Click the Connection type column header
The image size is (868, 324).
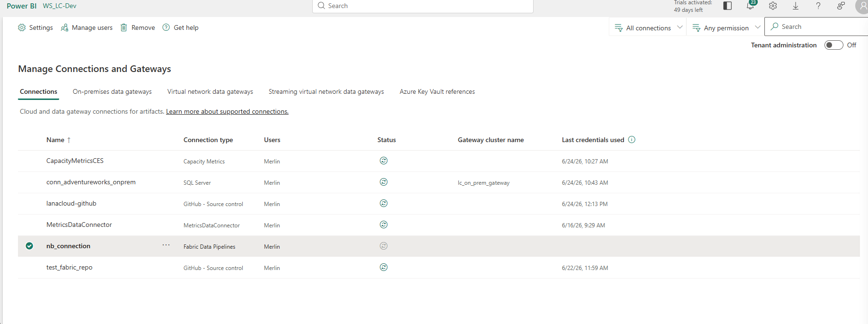(208, 140)
